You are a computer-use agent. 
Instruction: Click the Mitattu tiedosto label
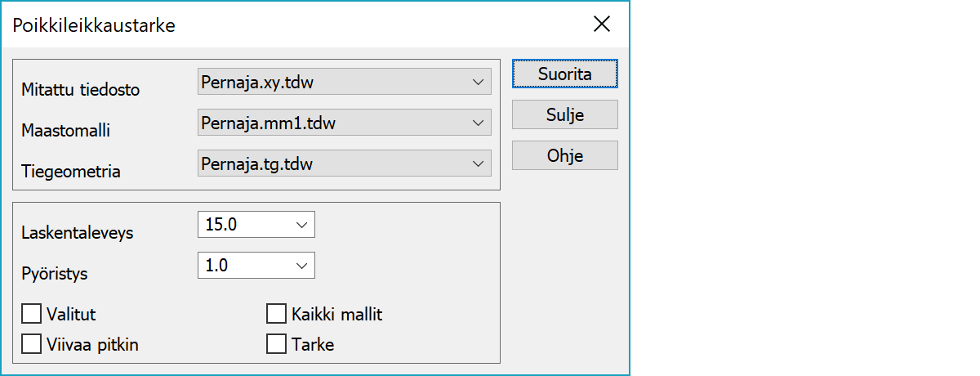pos(81,90)
